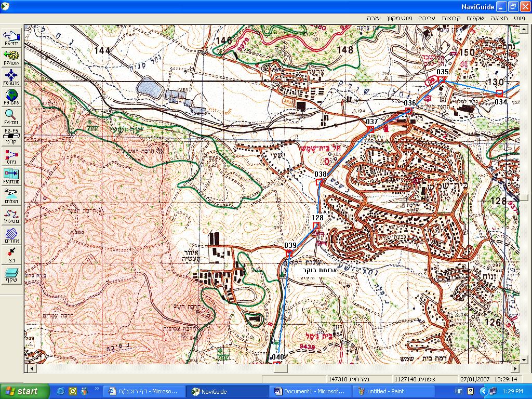Select the route drawing tool
The width and height of the screenshot is (532, 399).
coord(11,215)
